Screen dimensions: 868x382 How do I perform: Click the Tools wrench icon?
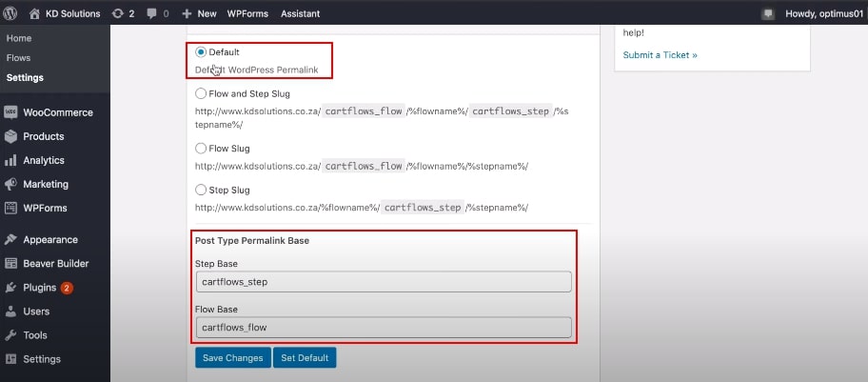click(10, 335)
